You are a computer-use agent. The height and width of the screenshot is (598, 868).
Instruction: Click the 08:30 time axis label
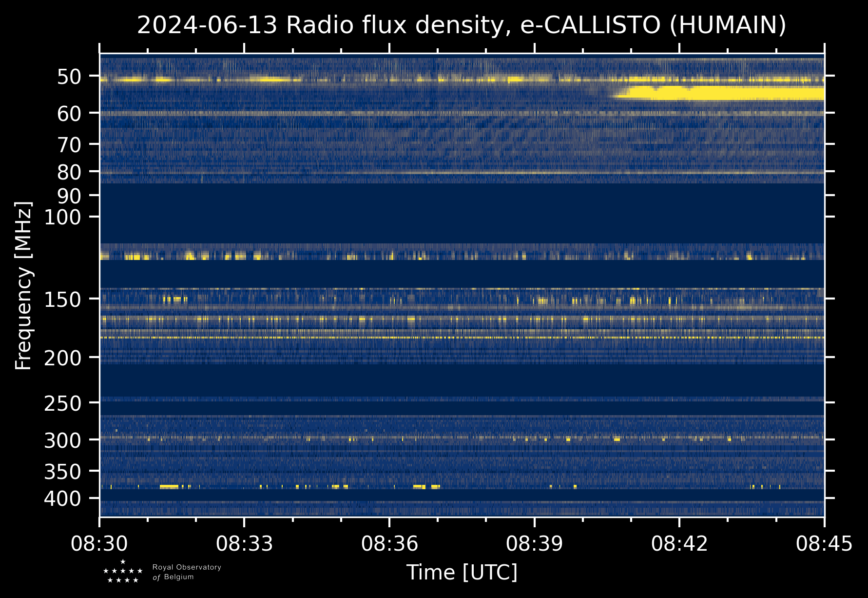[99, 543]
